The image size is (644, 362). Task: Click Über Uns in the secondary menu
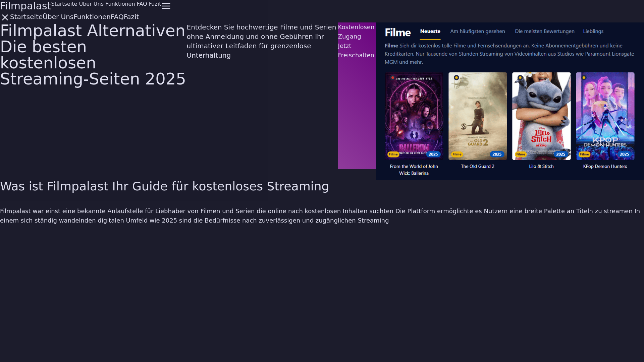(58, 17)
